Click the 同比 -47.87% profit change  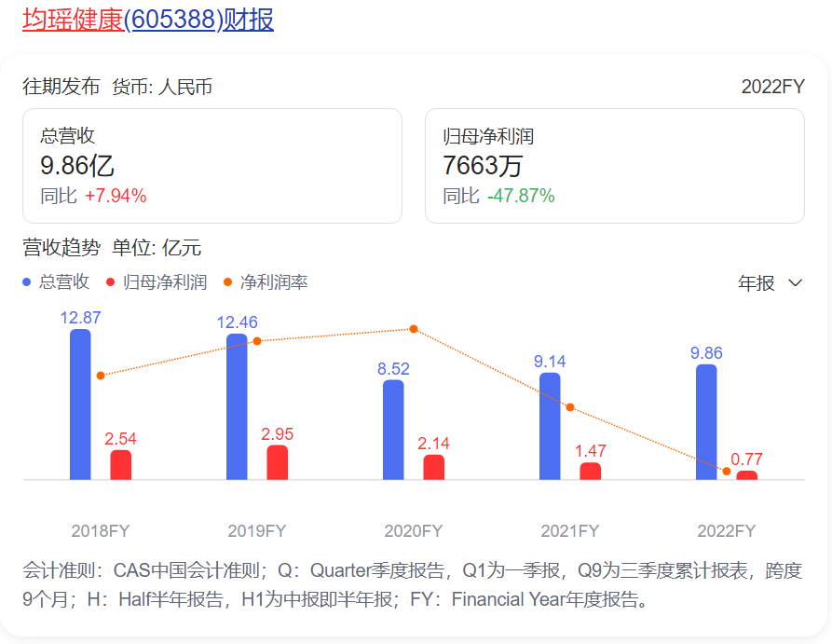pyautogui.click(x=498, y=196)
